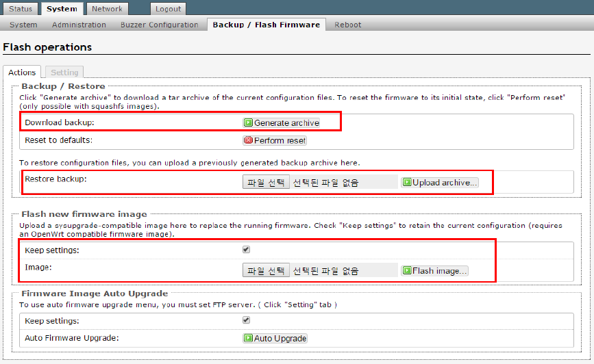Click the Reset to defaults label
594x364 pixels.
pyautogui.click(x=59, y=140)
